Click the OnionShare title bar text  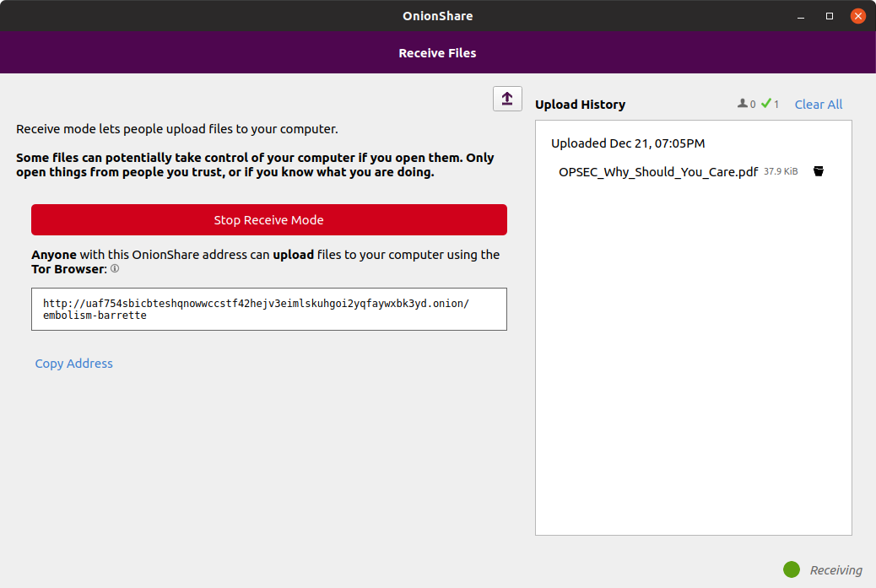[437, 15]
